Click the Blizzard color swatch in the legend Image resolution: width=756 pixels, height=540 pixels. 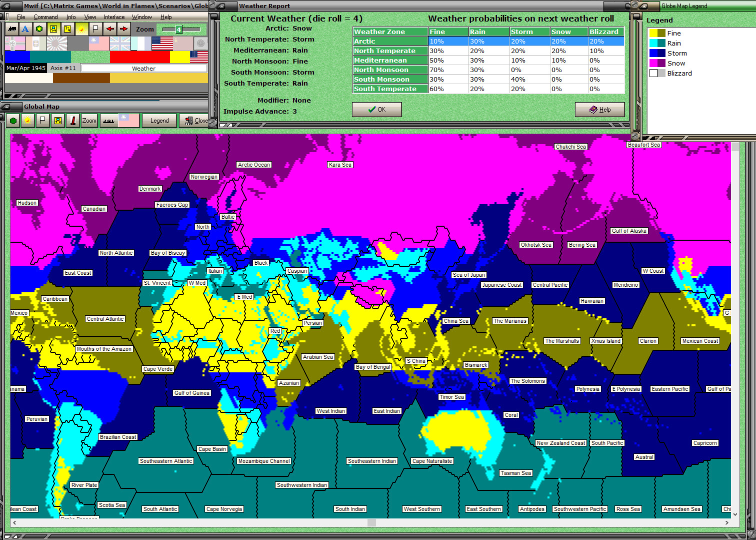(657, 73)
